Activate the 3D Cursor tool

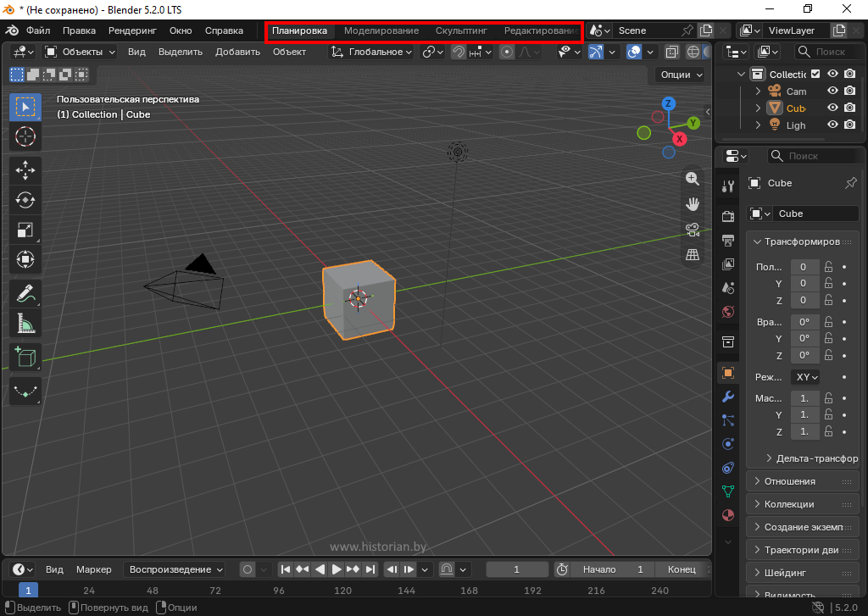point(25,136)
